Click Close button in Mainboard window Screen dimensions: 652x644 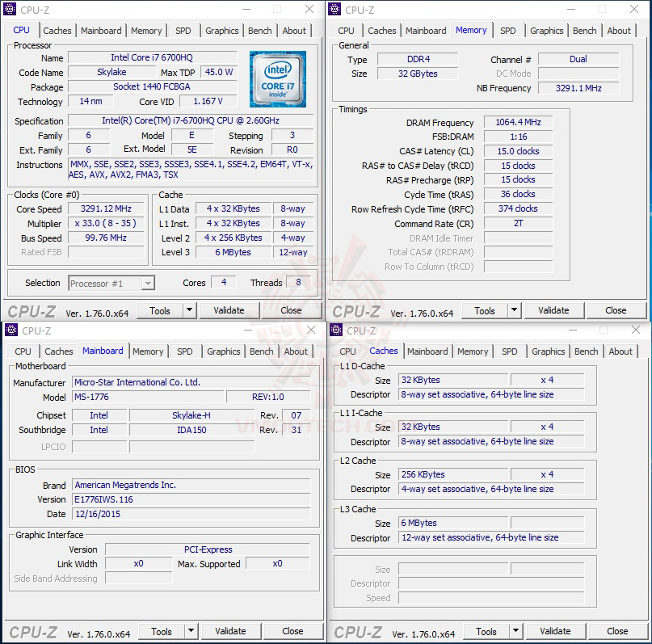(292, 632)
